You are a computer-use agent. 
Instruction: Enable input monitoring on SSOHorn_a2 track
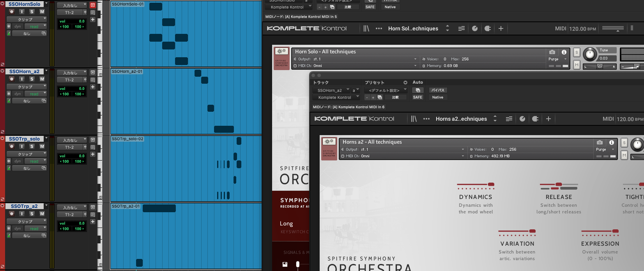[x=22, y=79]
